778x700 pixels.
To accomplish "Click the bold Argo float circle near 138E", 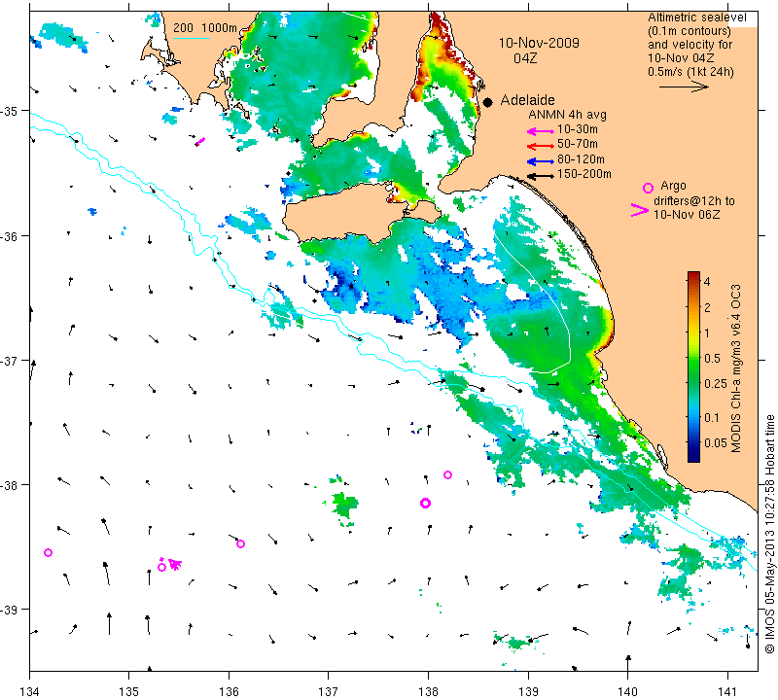I will tap(425, 503).
